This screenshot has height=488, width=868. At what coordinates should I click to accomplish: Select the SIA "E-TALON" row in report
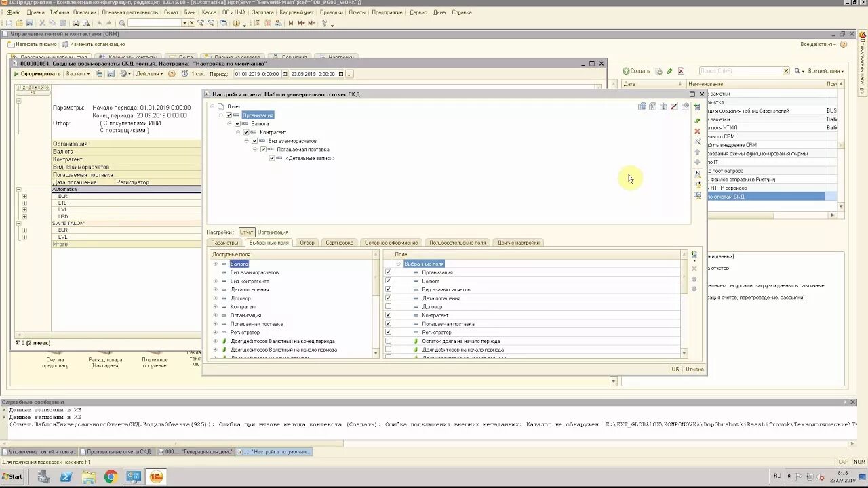126,223
